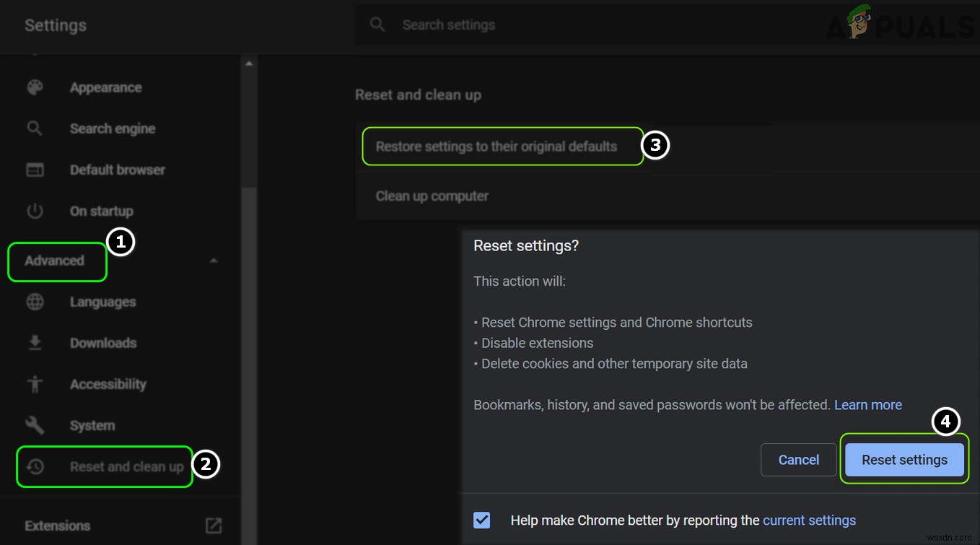This screenshot has width=980, height=545.
Task: Select Restore settings to their original defaults
Action: 496,147
